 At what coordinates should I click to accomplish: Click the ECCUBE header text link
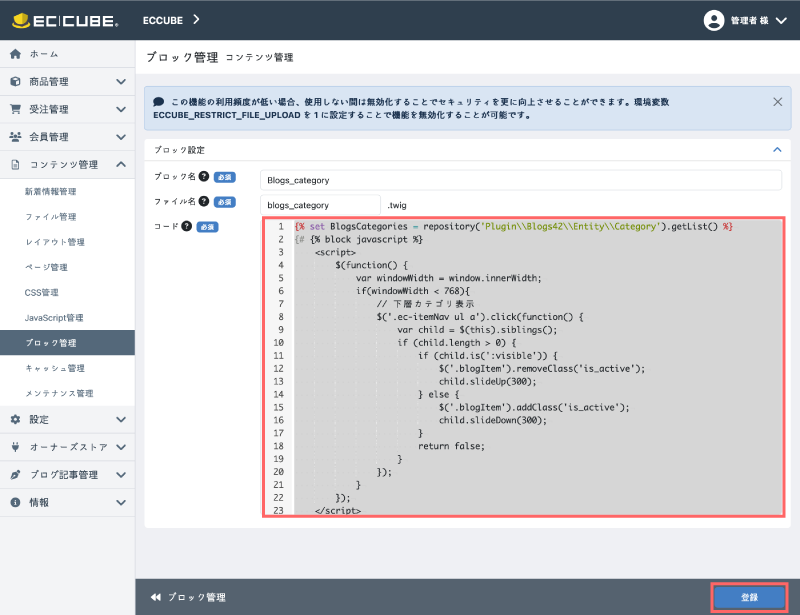[163, 20]
